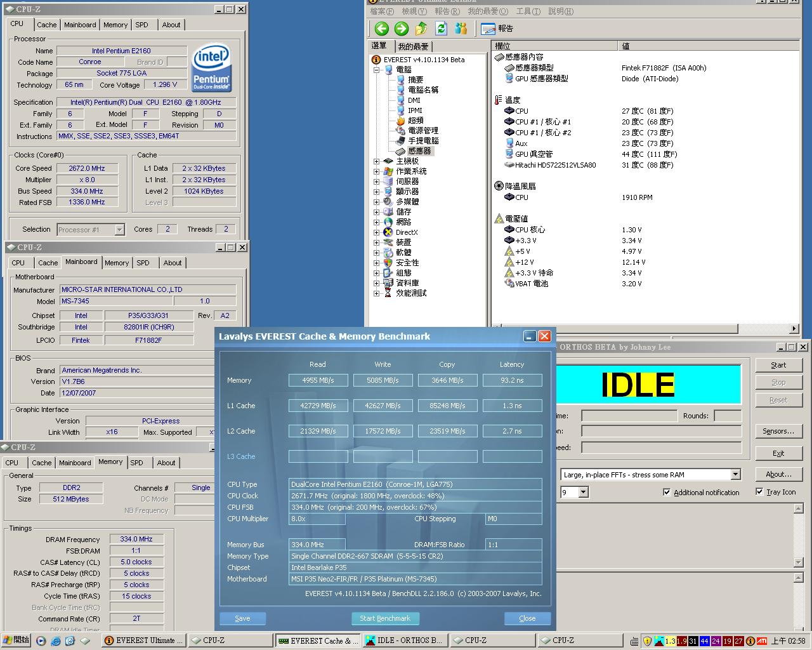Click the people icon in EVEREST toolbar
Image resolution: width=812 pixels, height=650 pixels.
[461, 28]
